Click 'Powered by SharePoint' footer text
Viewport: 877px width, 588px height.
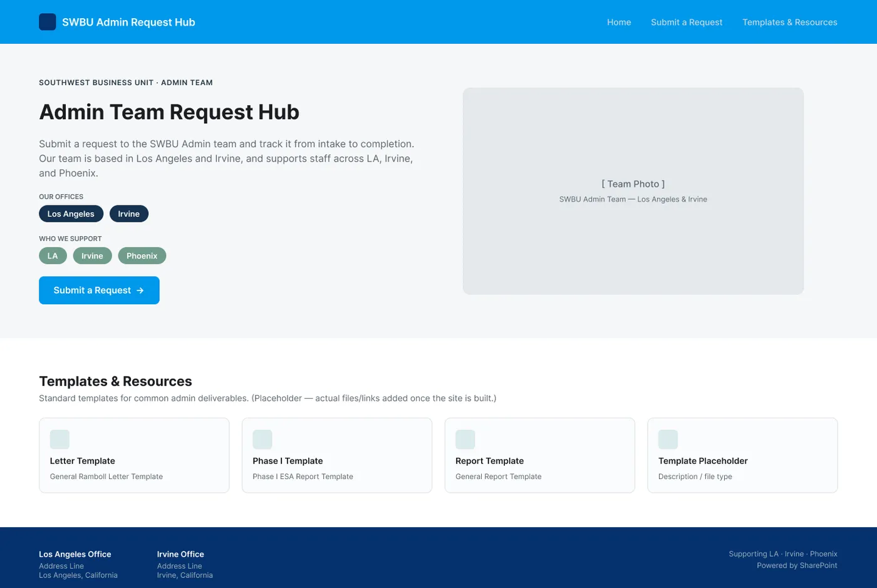tap(797, 565)
